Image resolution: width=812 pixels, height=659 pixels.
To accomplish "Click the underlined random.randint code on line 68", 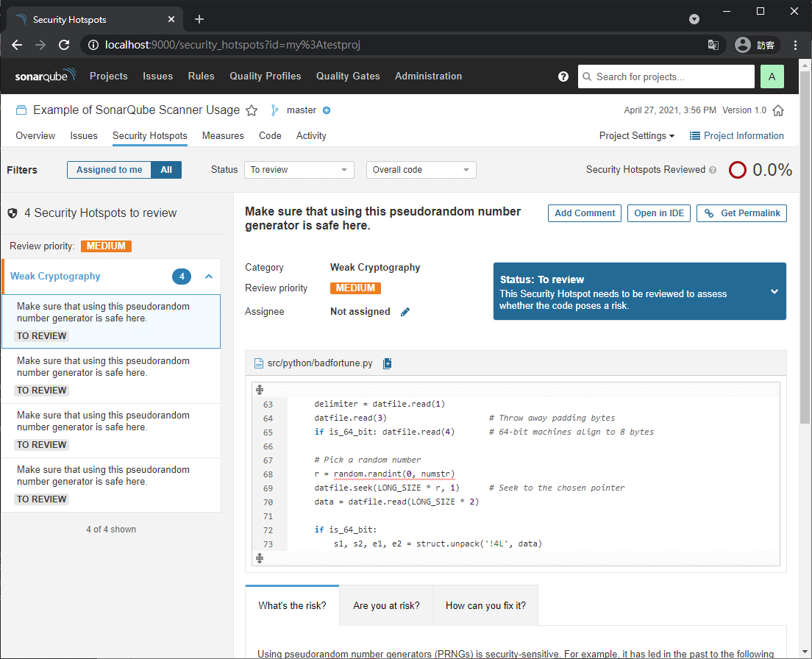I will pos(394,474).
